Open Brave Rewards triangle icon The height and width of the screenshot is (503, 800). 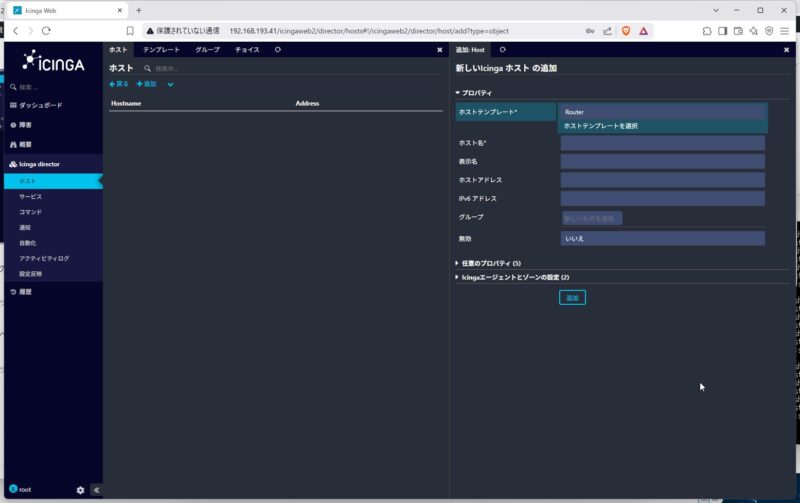tap(643, 31)
